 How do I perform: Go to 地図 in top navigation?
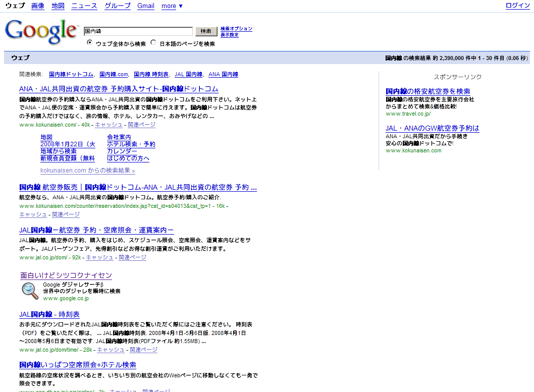58,6
